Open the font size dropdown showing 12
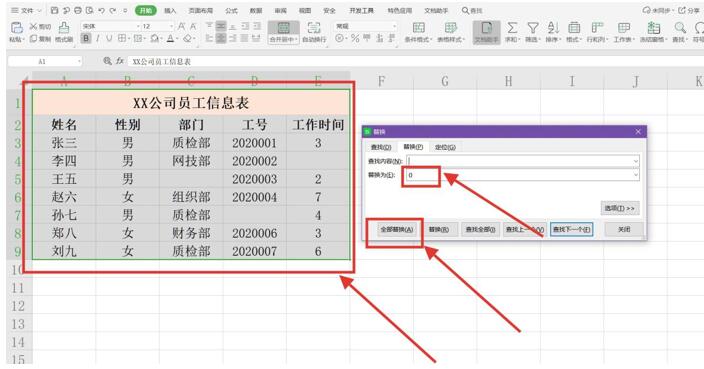The width and height of the screenshot is (704, 369). pyautogui.click(x=171, y=26)
